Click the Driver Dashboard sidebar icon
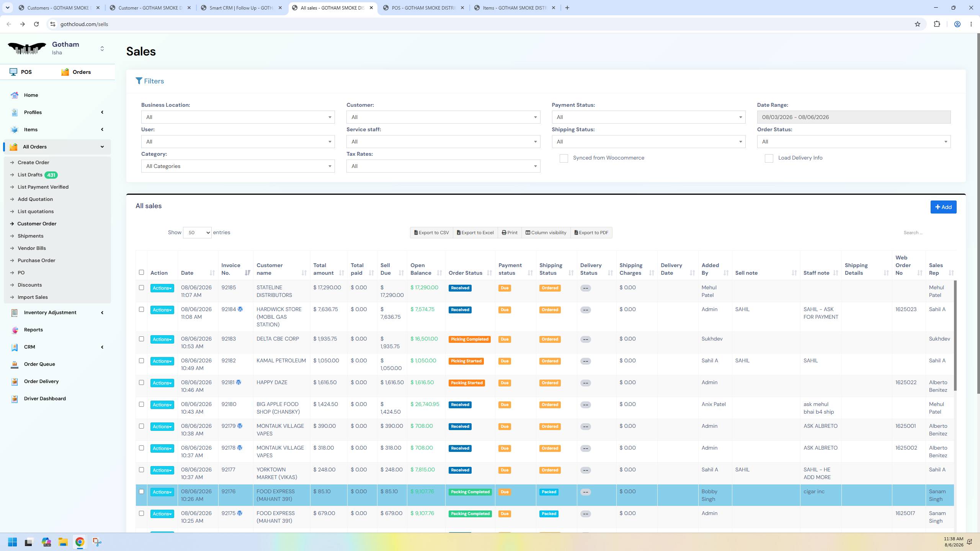The height and width of the screenshot is (551, 980). pyautogui.click(x=15, y=399)
